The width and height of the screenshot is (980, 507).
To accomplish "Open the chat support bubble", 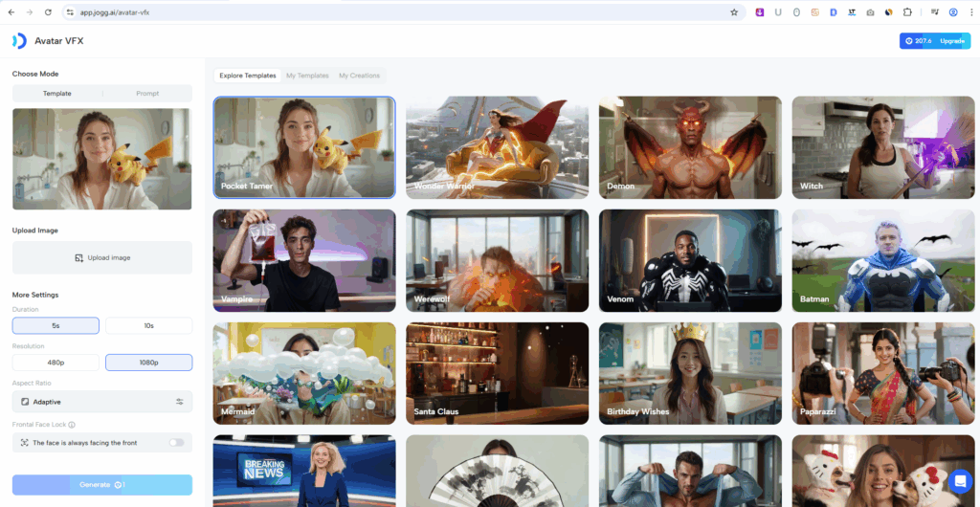I will point(960,480).
